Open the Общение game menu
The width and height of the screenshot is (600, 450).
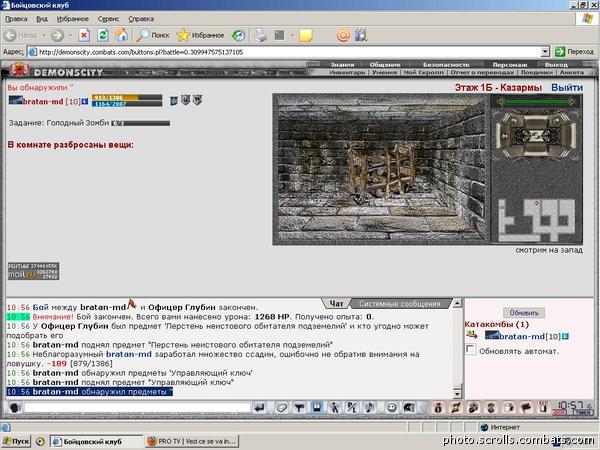385,65
